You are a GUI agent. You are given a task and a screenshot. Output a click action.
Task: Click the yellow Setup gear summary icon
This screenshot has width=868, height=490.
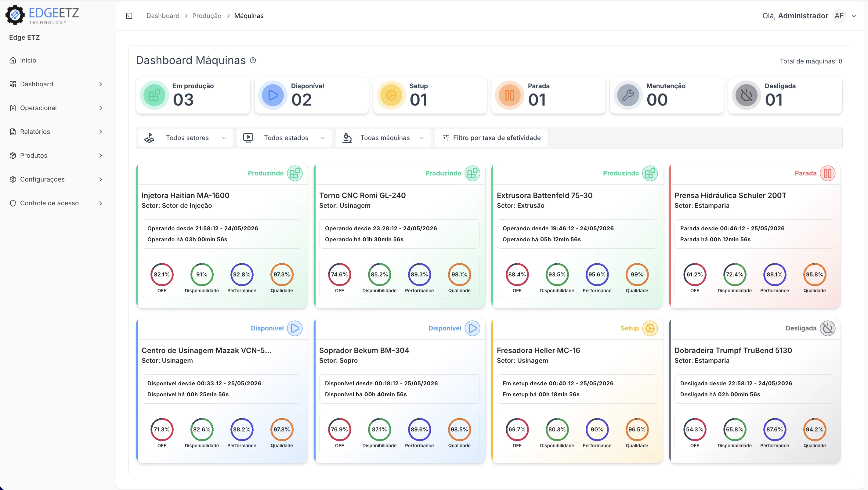(x=391, y=95)
